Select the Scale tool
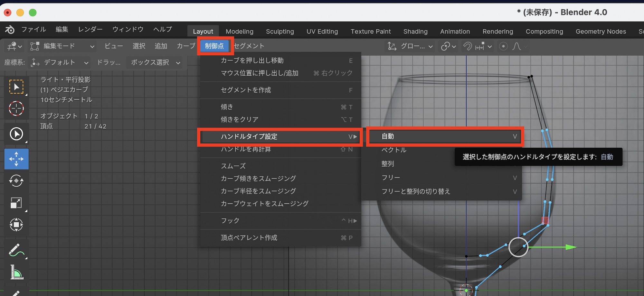The image size is (644, 296). 16,203
